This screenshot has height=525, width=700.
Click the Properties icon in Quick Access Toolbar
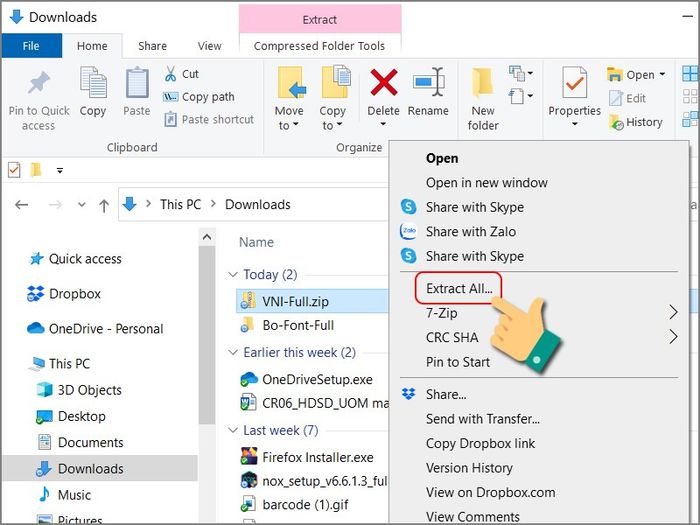coord(14,170)
